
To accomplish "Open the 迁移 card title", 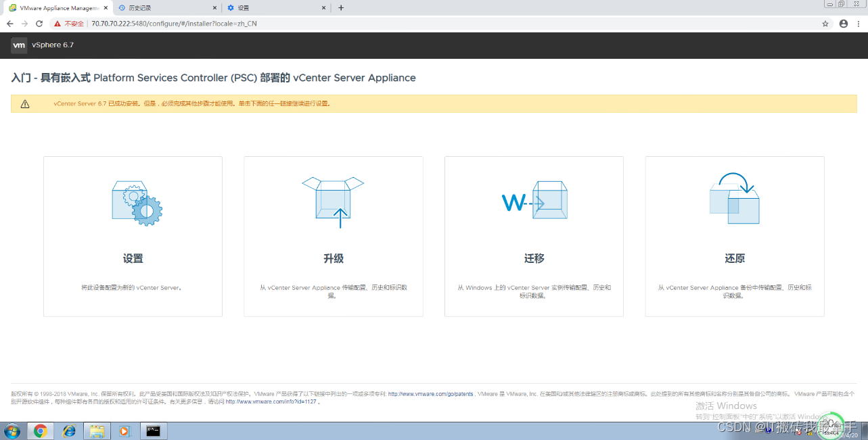I will (x=534, y=259).
